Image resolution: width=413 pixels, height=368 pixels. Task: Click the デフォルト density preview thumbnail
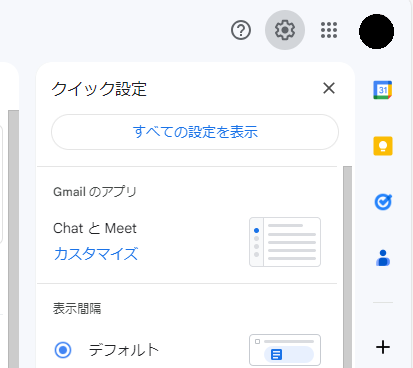[x=285, y=350]
